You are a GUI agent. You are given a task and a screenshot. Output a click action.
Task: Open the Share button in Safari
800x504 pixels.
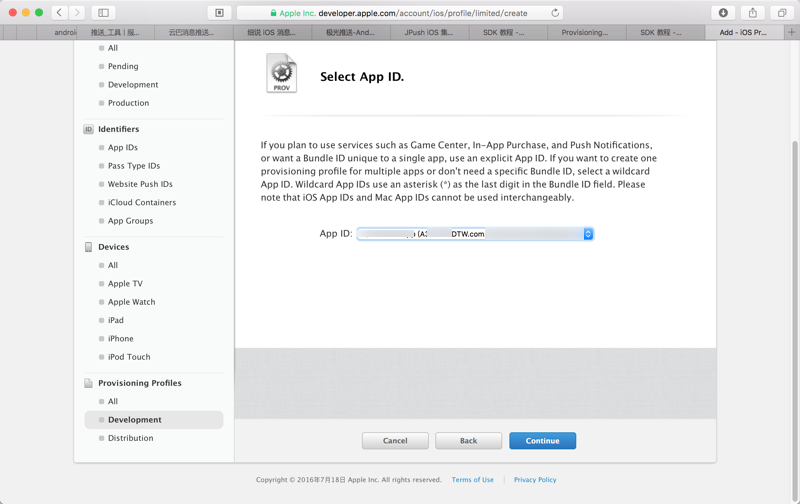pos(753,13)
